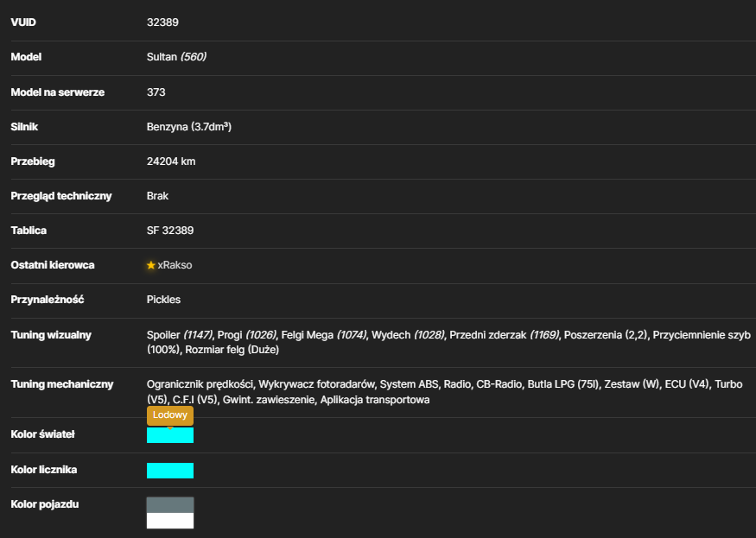
Task: Click the Pickles affiliation value
Action: (x=163, y=300)
